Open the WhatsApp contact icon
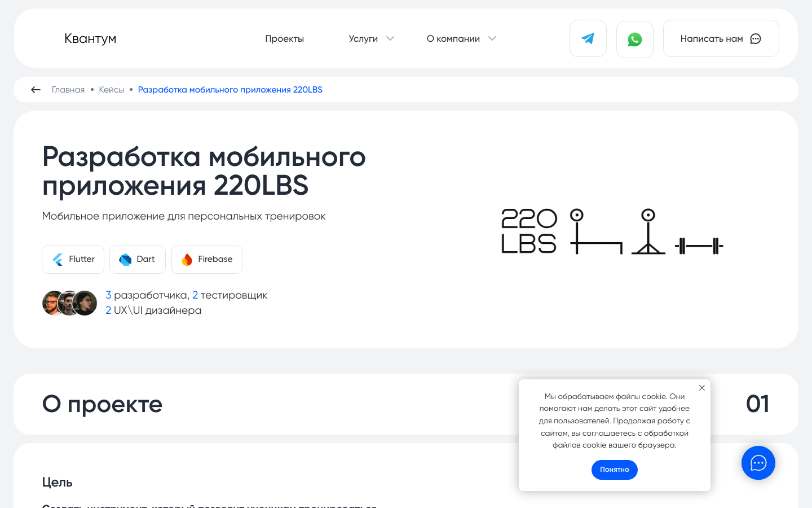Image resolution: width=812 pixels, height=508 pixels. [635, 39]
